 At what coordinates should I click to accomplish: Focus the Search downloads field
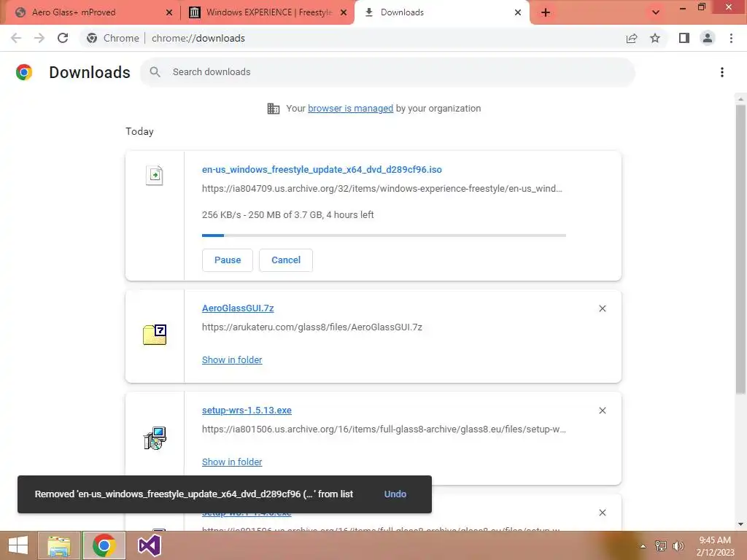(387, 72)
